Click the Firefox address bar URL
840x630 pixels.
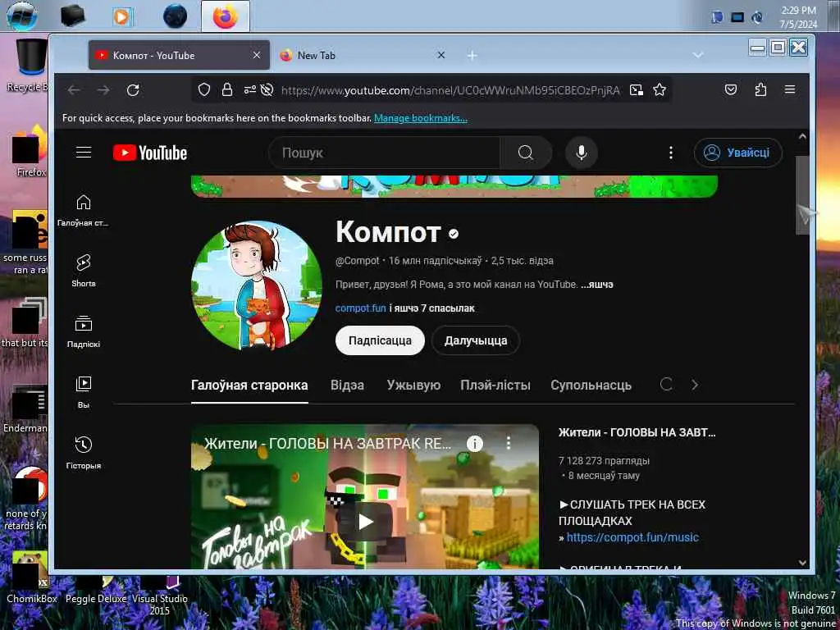450,90
